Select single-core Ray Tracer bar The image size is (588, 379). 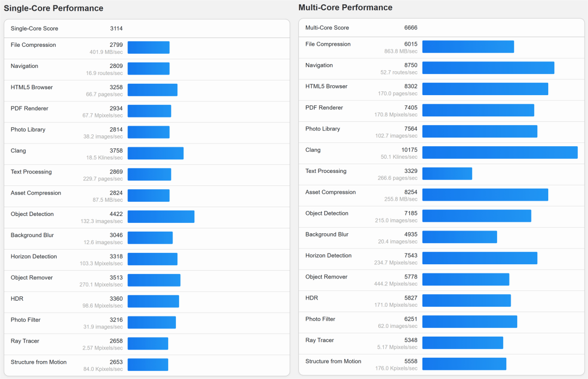pyautogui.click(x=148, y=344)
